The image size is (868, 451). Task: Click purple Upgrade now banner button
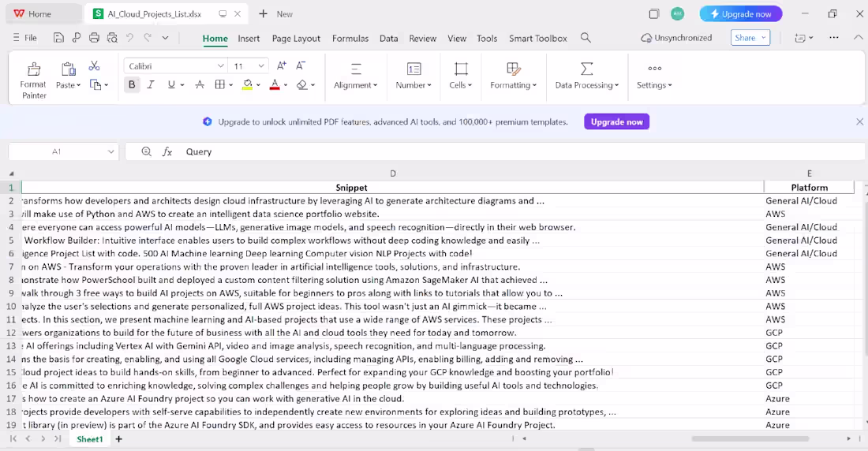[617, 121]
